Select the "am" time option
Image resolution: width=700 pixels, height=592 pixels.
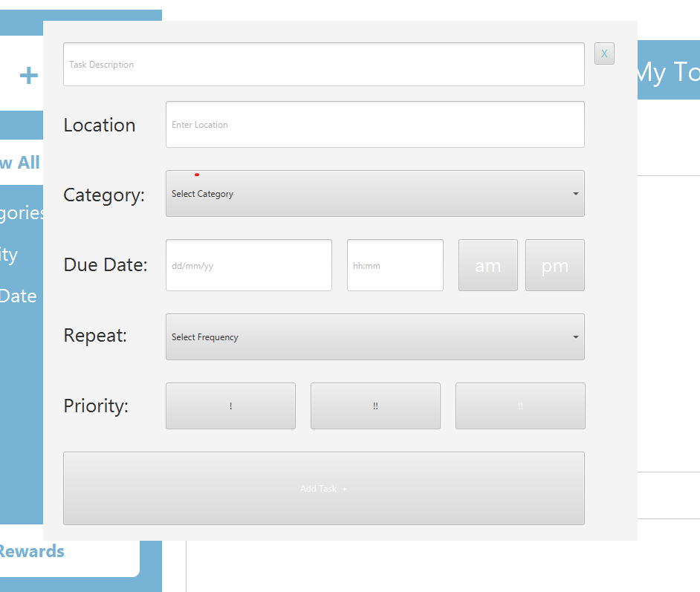(487, 265)
